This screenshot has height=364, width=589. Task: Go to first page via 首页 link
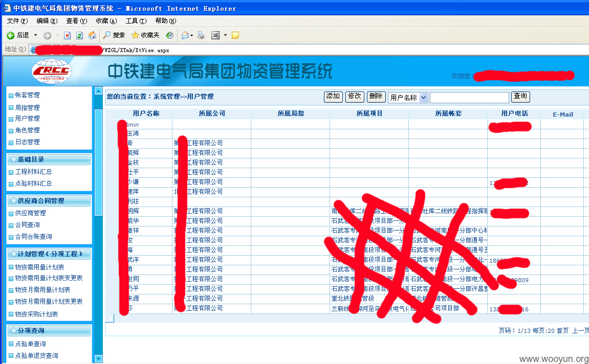click(x=562, y=331)
